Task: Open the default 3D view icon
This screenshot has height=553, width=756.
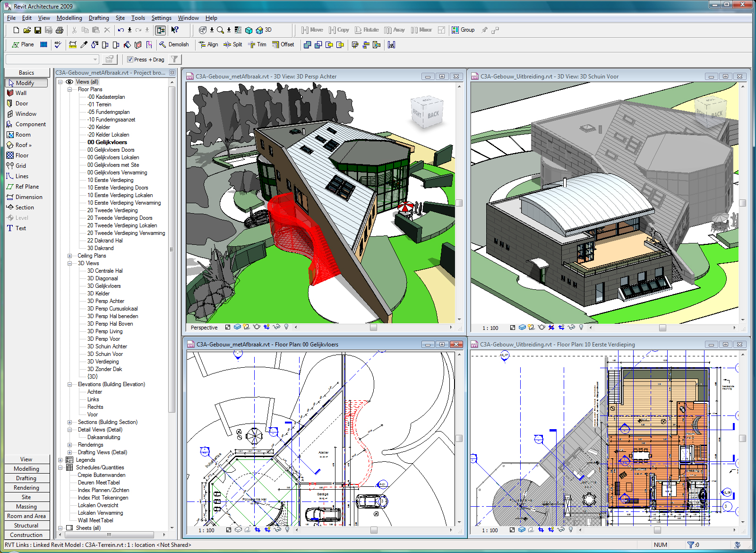Action: (264, 30)
